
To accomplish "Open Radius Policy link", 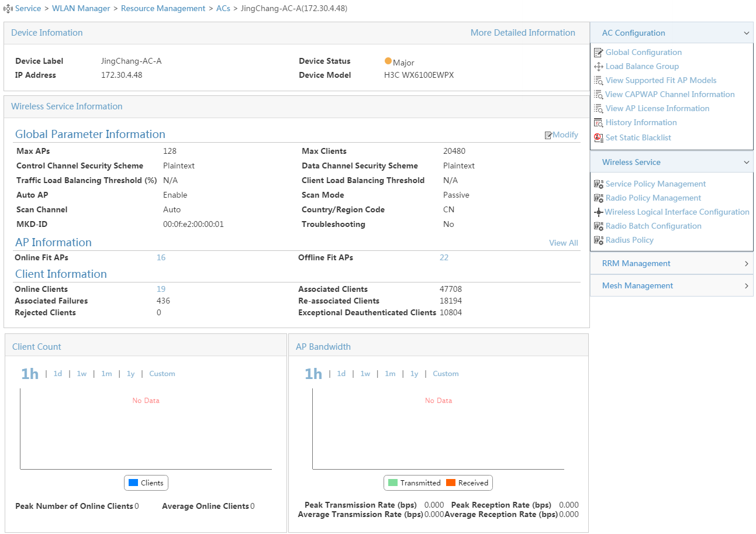I will 629,240.
